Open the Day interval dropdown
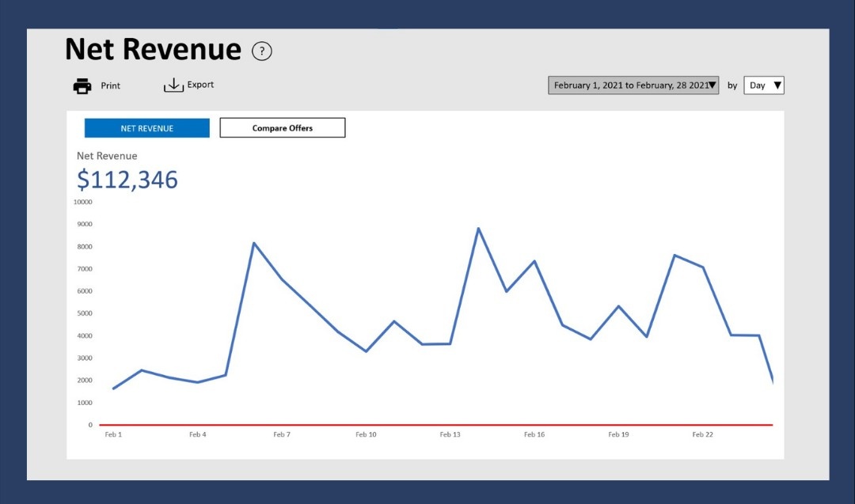Viewport: 855px width, 504px height. 764,85
